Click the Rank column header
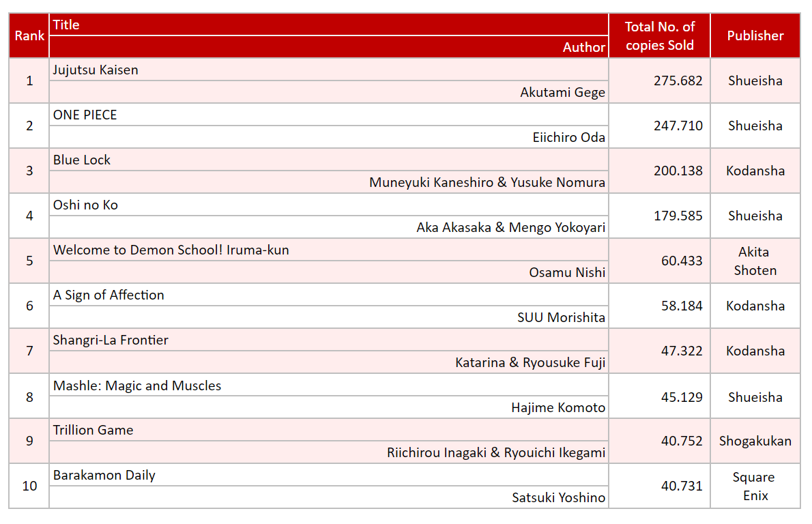The width and height of the screenshot is (812, 524). 29,35
